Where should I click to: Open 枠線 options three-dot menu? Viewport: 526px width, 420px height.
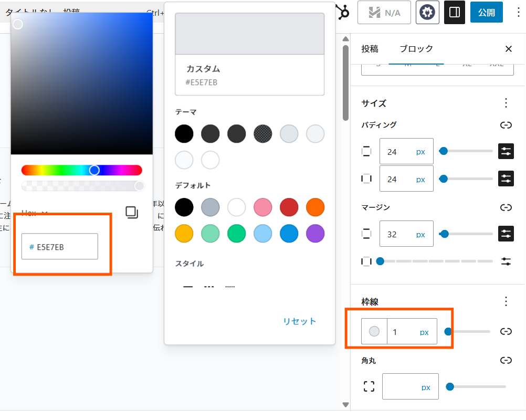point(506,301)
